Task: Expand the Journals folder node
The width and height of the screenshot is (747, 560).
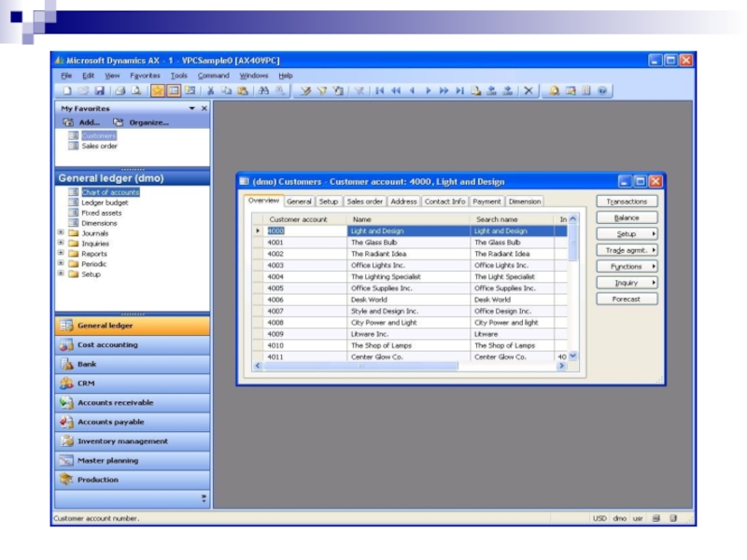Action: [61, 232]
